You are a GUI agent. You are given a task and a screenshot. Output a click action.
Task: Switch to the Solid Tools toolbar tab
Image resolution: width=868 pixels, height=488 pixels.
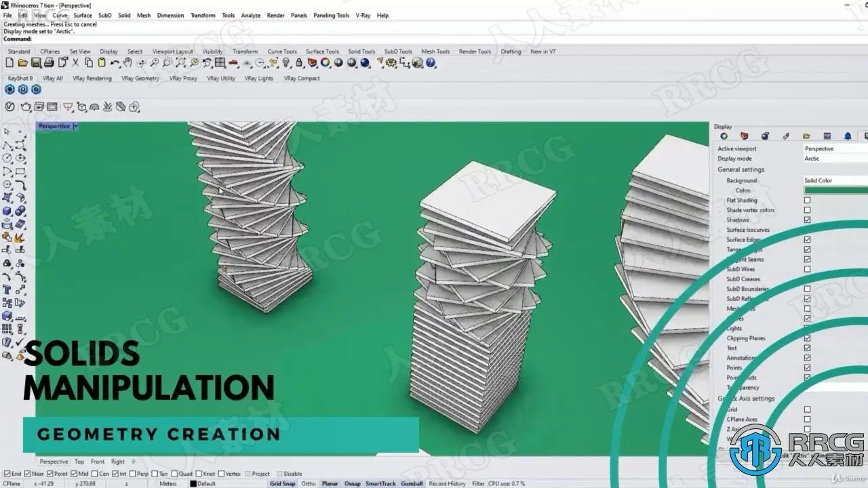(361, 52)
